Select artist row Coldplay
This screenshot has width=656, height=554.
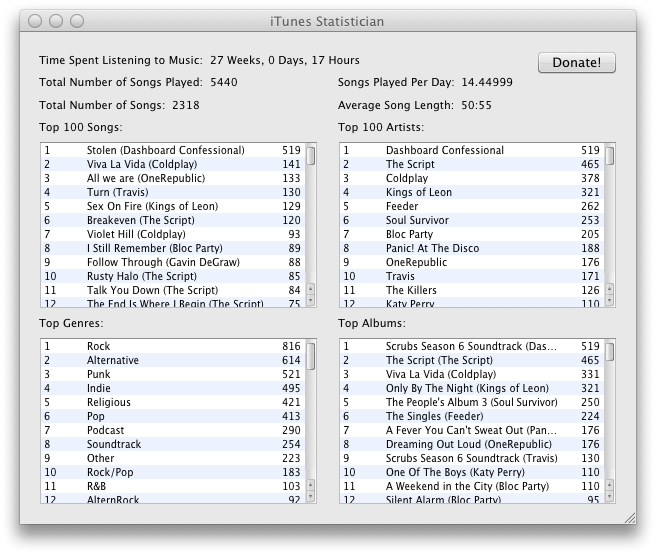coord(472,178)
